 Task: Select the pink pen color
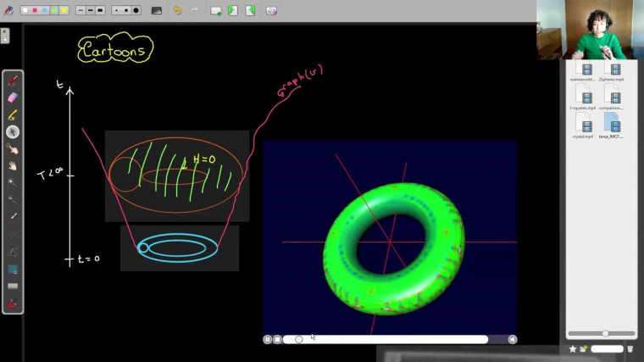click(35, 10)
